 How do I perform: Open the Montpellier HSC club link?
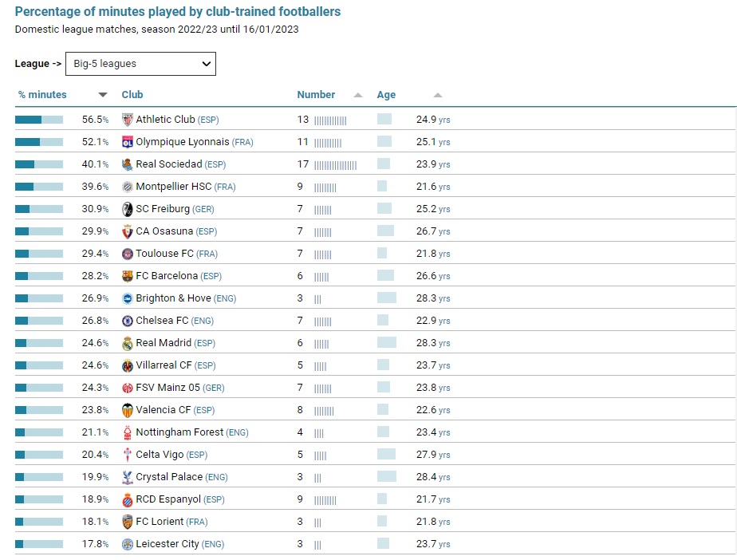coord(175,187)
